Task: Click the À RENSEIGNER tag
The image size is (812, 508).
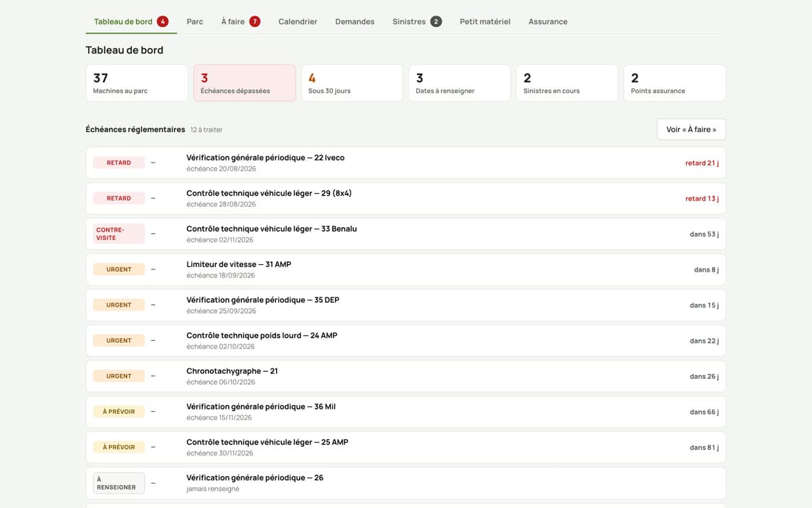Action: coord(119,483)
